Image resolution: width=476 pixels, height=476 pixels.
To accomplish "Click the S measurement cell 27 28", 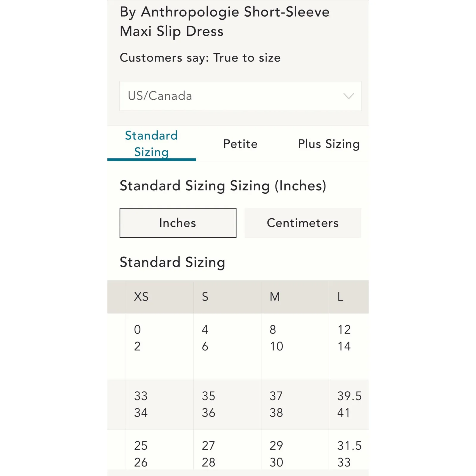I will click(x=208, y=454).
